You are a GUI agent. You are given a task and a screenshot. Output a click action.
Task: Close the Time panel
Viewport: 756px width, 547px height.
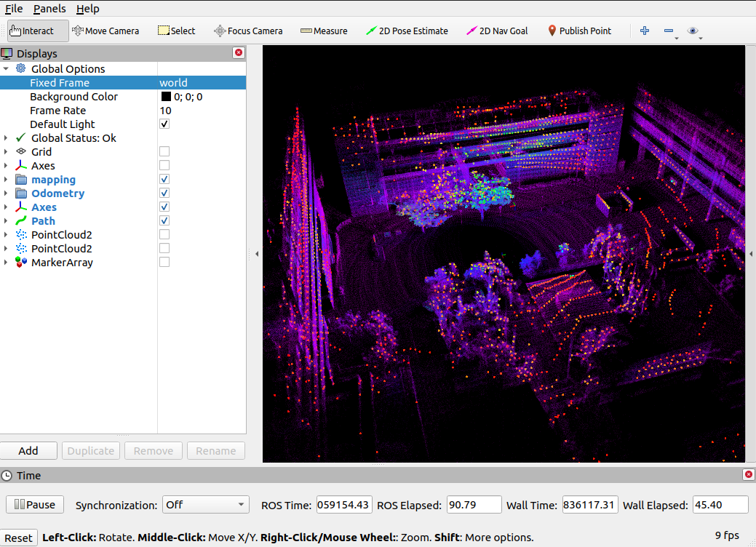[x=748, y=475]
